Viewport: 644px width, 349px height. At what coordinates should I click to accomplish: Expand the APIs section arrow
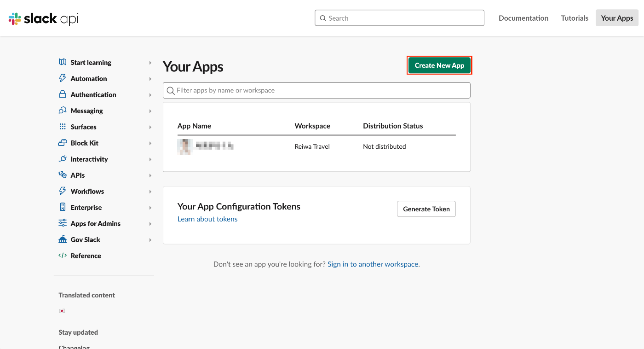[x=150, y=175]
